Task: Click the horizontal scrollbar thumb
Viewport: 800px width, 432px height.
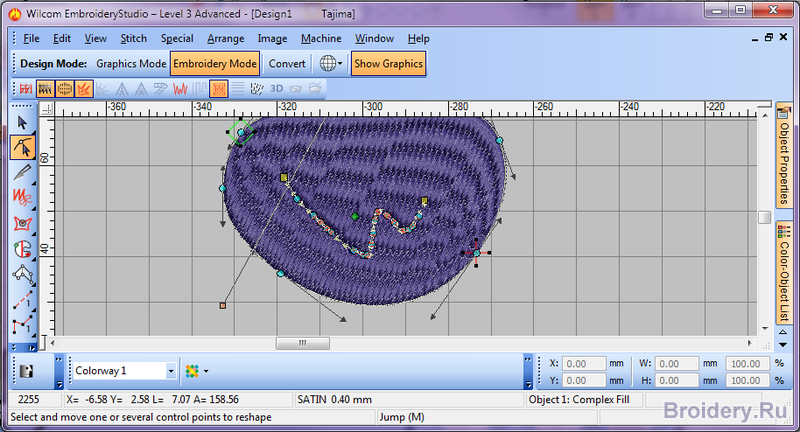Action: pyautogui.click(x=300, y=343)
